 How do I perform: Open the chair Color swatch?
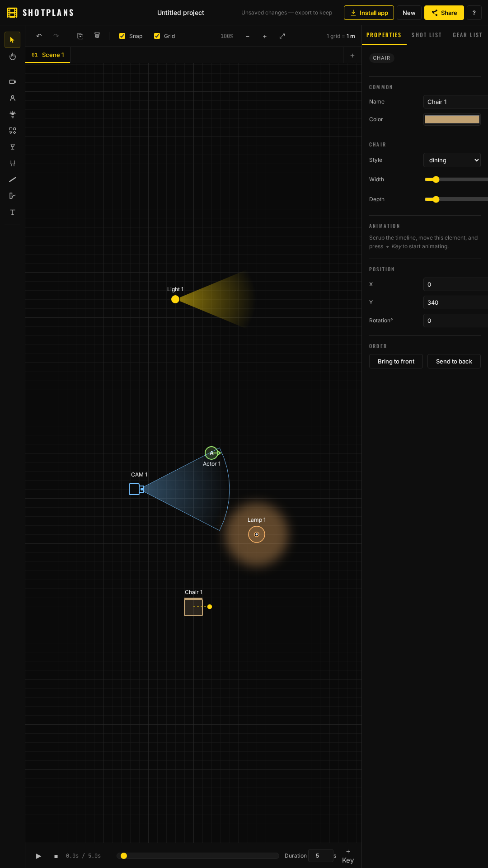coord(452,119)
